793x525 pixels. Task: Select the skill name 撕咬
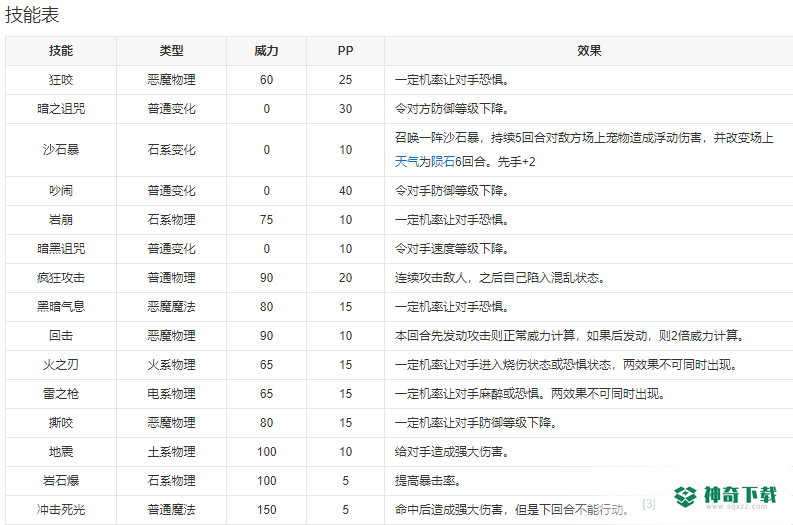click(x=61, y=423)
